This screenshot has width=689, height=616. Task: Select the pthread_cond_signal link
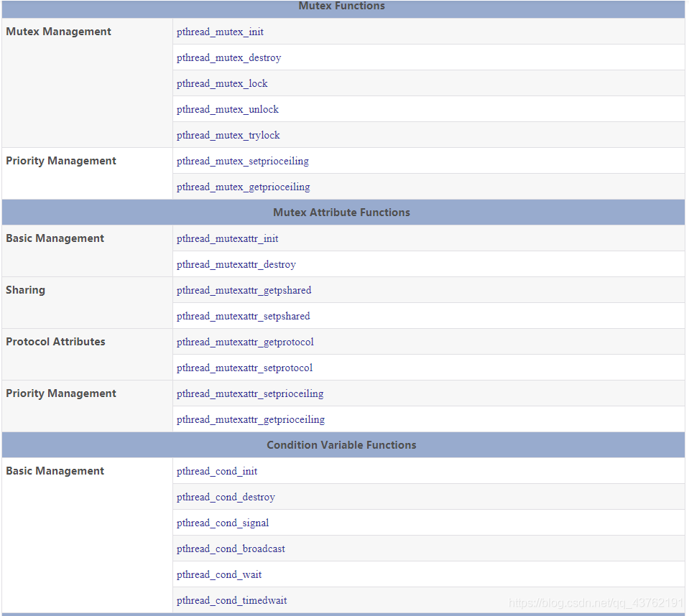click(x=222, y=523)
